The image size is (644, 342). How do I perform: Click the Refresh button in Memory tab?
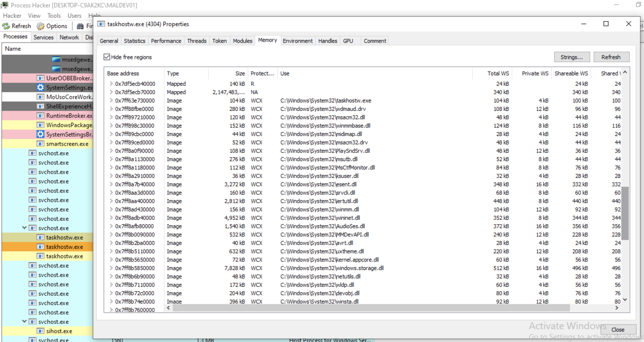[611, 57]
